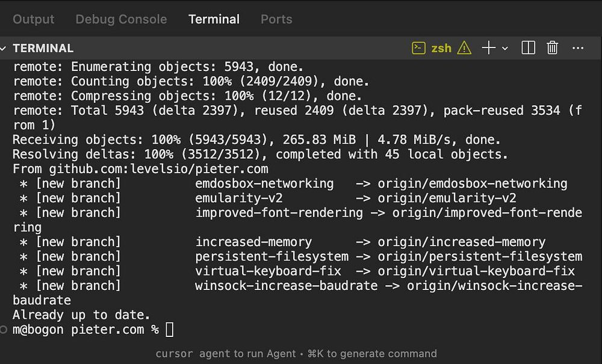Click the origin/emularity-v2 branch reference
The height and width of the screenshot is (364, 602).
447,198
